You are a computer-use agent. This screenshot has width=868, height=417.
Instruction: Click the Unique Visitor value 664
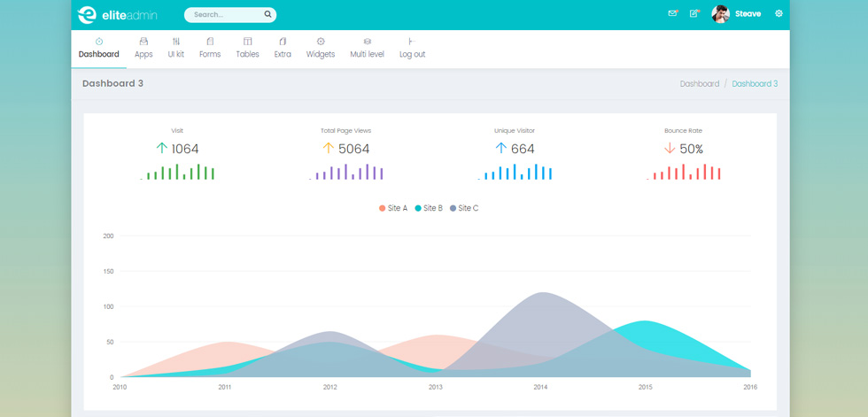click(x=523, y=149)
